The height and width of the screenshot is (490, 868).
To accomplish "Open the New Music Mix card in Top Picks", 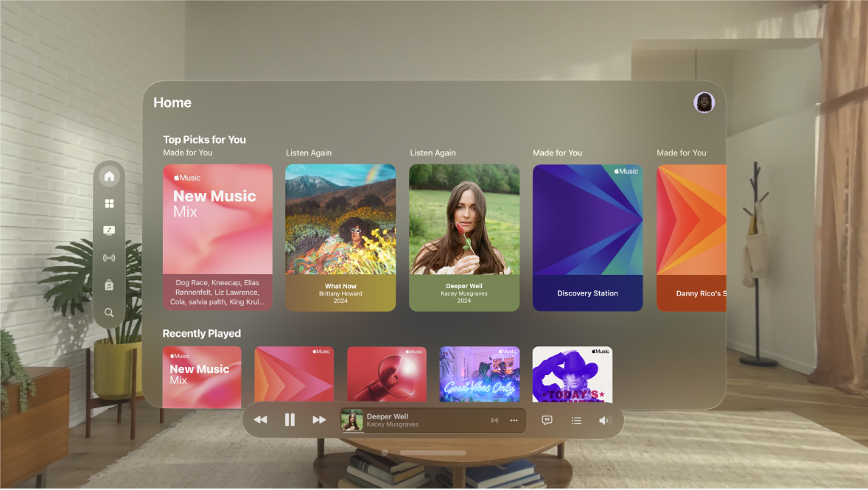I will pos(217,237).
